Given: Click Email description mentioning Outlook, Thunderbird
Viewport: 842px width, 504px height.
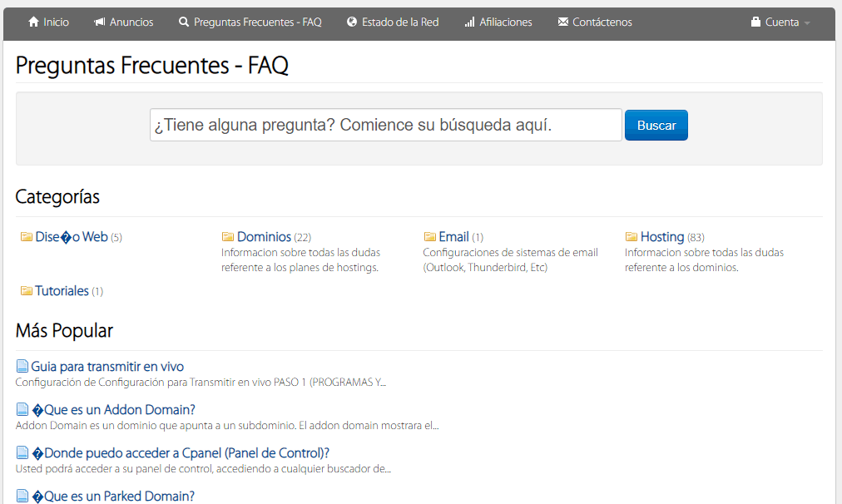Looking at the screenshot, I should tap(510, 259).
